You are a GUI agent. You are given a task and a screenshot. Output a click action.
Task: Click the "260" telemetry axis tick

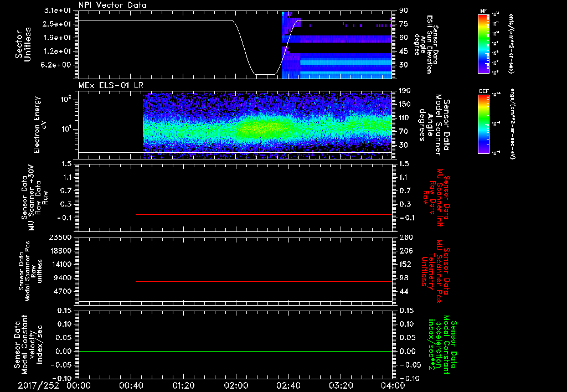tap(406, 237)
